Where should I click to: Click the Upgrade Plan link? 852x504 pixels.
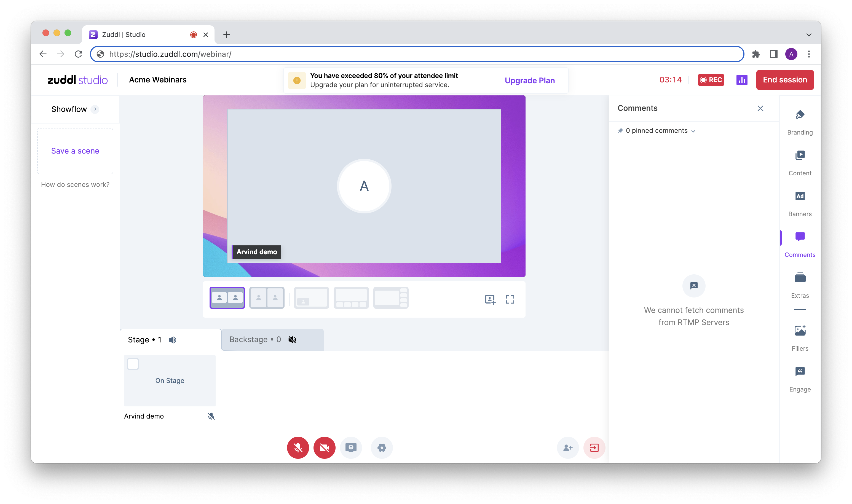click(x=529, y=81)
